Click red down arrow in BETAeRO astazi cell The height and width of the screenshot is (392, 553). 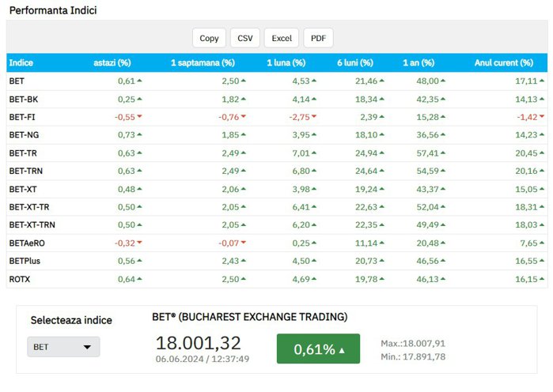click(x=140, y=243)
